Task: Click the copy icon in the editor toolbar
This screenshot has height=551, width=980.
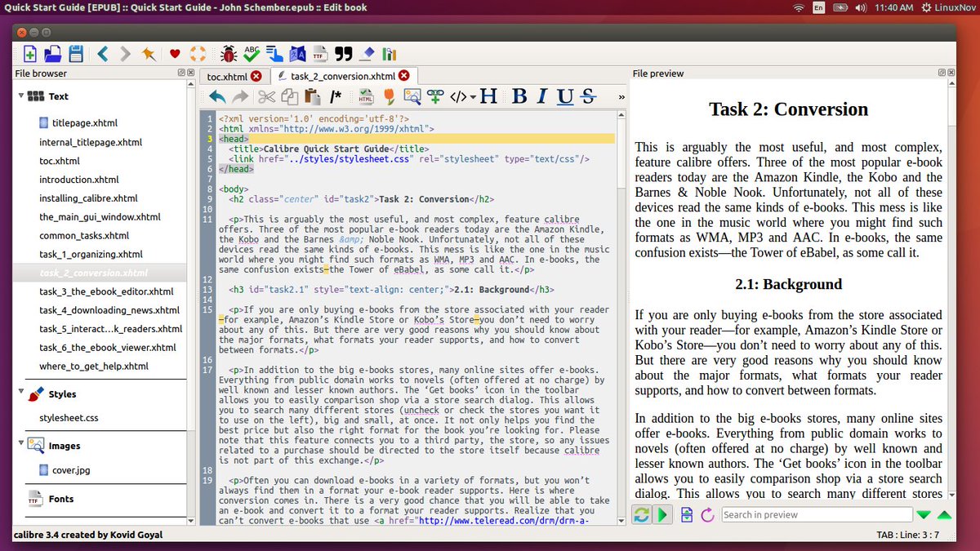Action: point(289,96)
